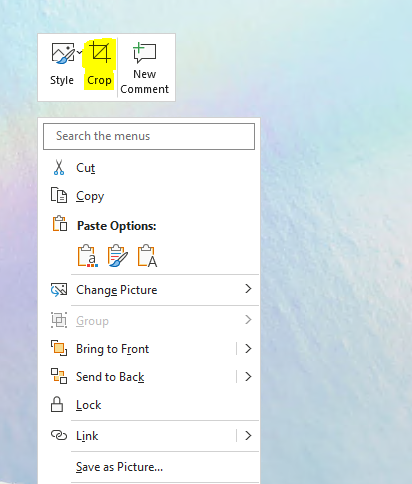
Task: Expand the Send to Back submenu arrow
Action: click(x=248, y=377)
